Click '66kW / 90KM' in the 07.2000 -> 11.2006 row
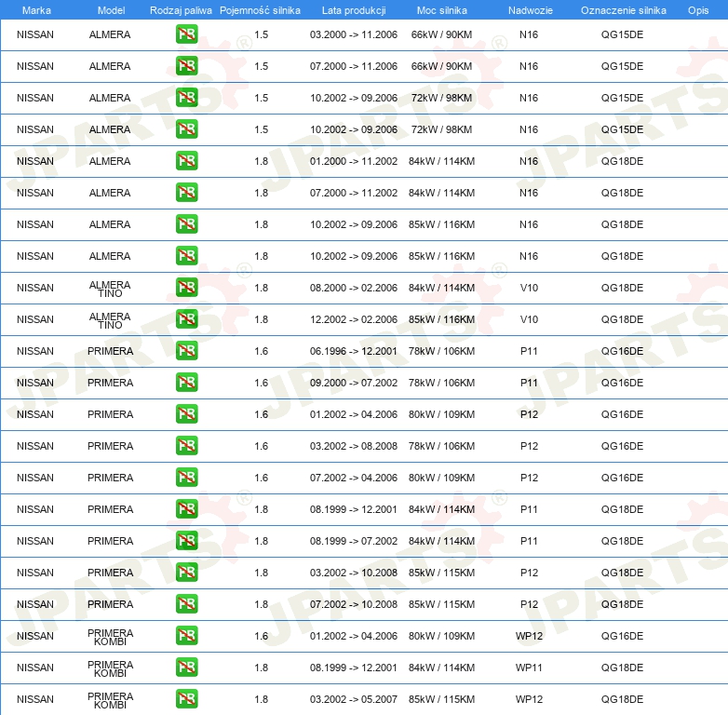The image size is (728, 715). click(441, 66)
